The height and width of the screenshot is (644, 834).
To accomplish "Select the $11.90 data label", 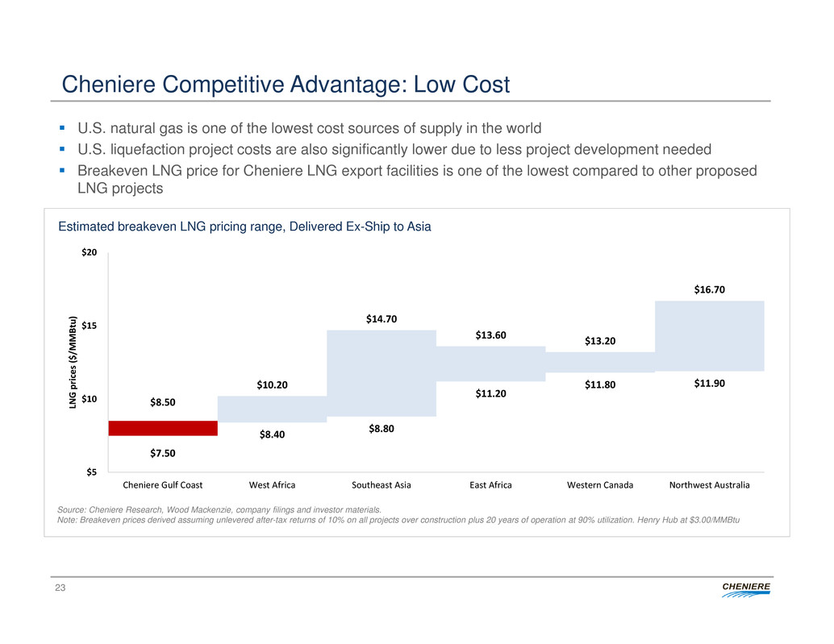I will [x=710, y=384].
